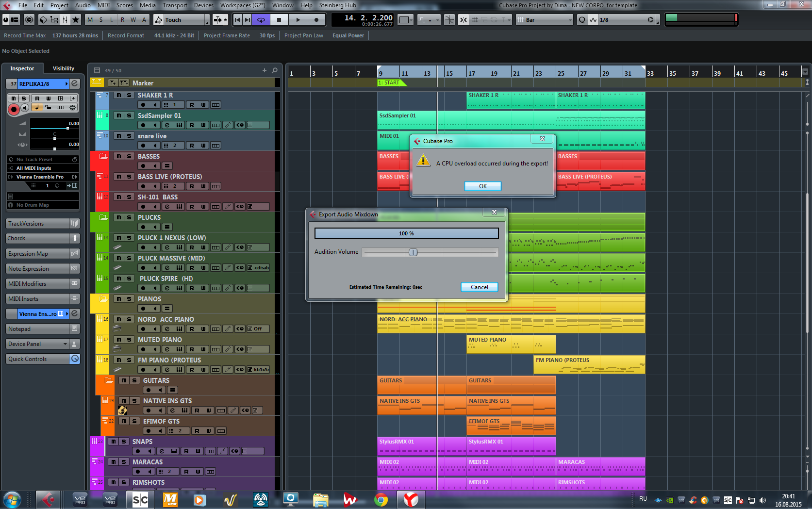Start playback with the Play button
812x509 pixels.
click(x=298, y=20)
